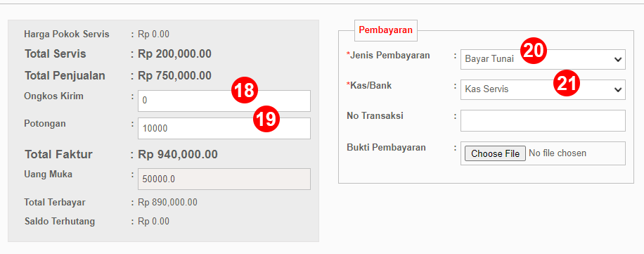The height and width of the screenshot is (254, 644).
Task: Focus the Potongan field containing 10000
Action: point(224,128)
